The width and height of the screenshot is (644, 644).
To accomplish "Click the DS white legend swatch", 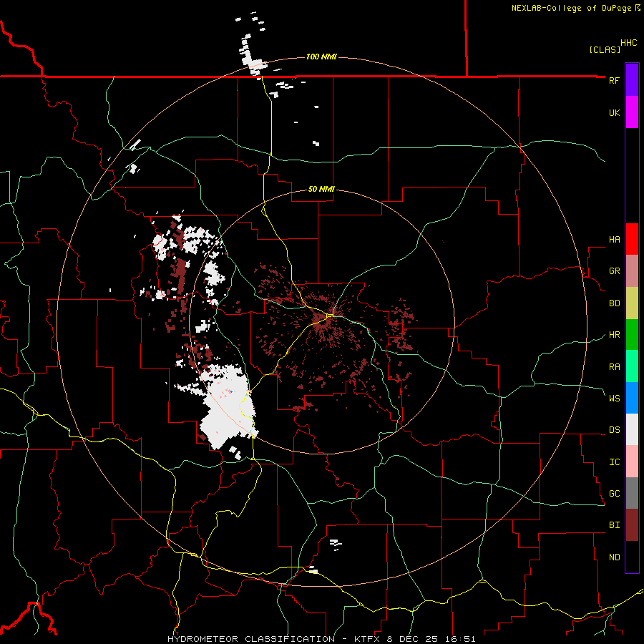I will coord(632,429).
